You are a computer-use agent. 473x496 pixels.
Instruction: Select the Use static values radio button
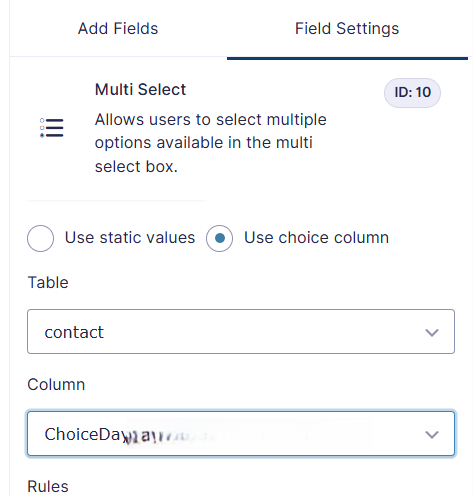point(40,238)
